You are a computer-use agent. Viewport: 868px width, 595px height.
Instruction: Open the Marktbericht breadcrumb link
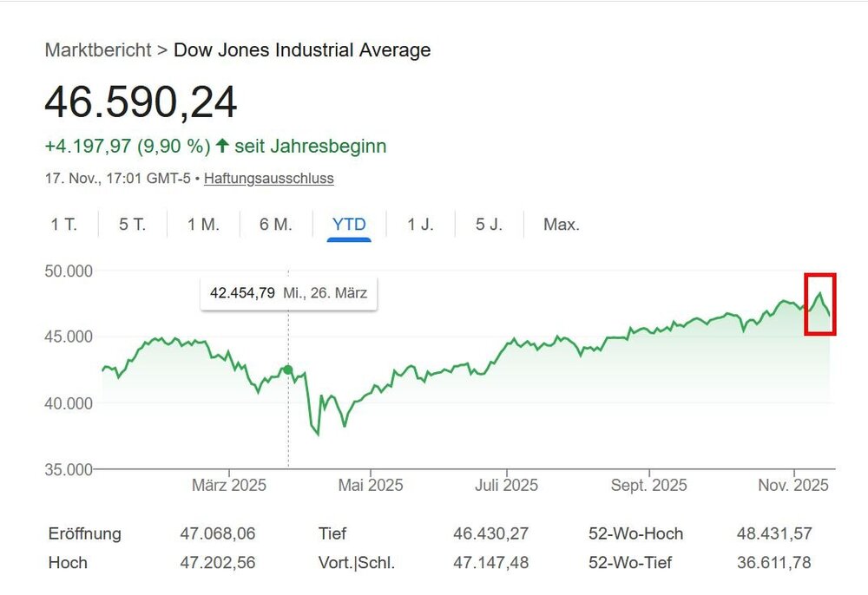tap(95, 49)
